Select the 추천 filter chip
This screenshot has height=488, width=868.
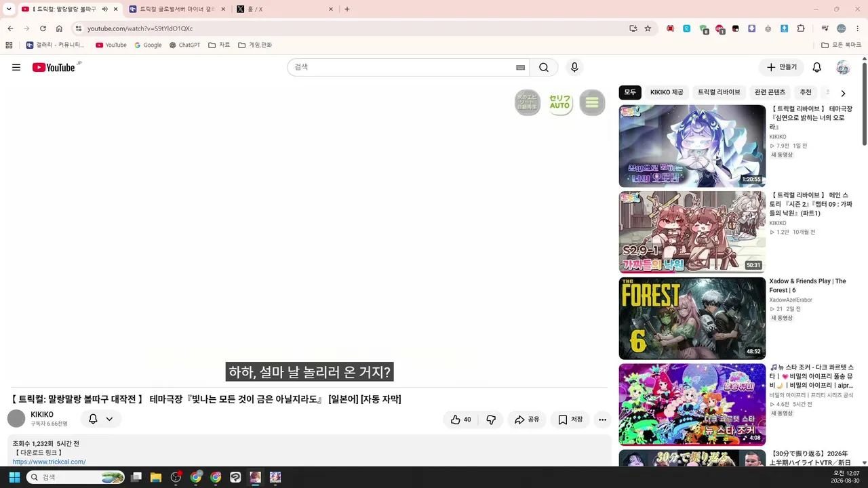806,92
